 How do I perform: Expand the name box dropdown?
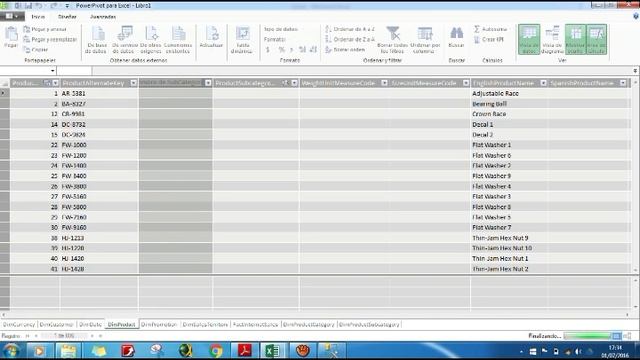pos(53,71)
